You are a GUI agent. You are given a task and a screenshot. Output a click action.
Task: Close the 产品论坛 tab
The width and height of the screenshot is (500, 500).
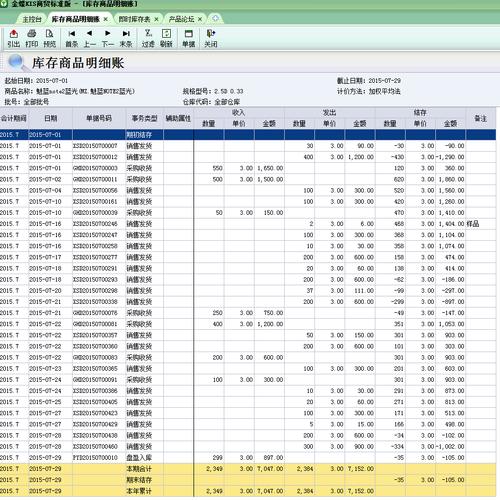[200, 19]
